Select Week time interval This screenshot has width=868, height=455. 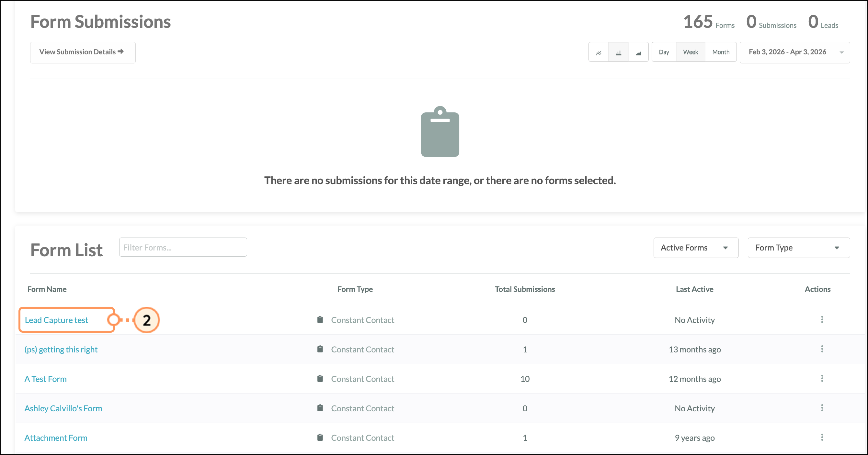coord(690,52)
